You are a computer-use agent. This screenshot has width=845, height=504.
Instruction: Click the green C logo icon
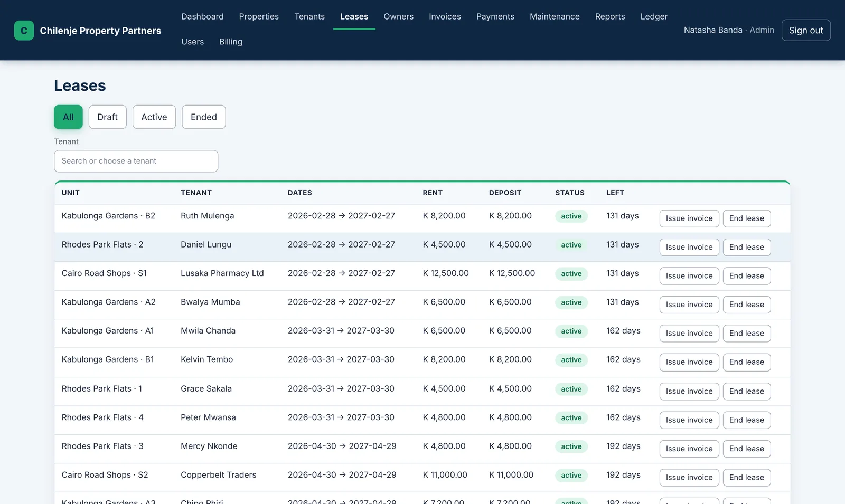click(x=24, y=31)
